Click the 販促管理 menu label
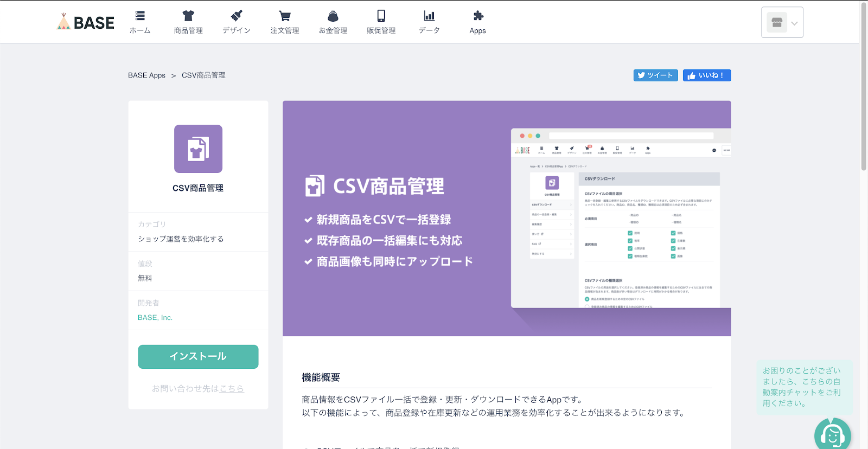 pos(381,30)
